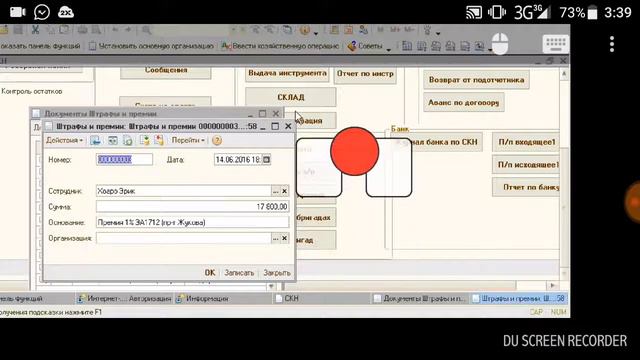The image size is (640, 360).
Task: Click the OK button in the dialog
Action: click(x=210, y=273)
